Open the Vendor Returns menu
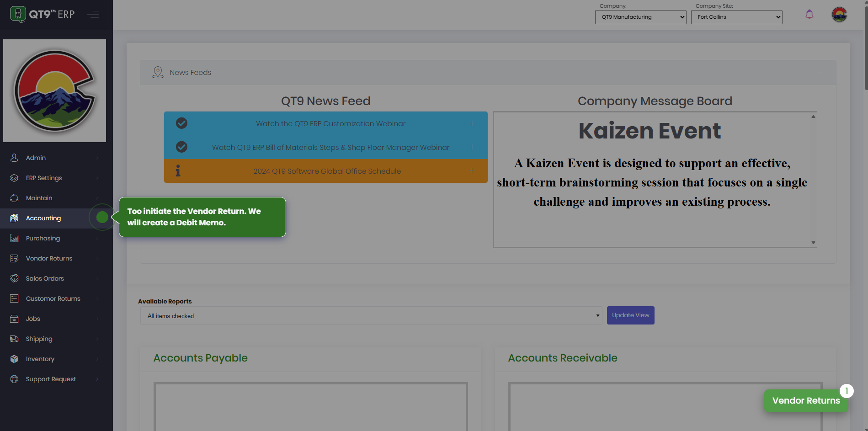The width and height of the screenshot is (868, 431). pos(49,258)
